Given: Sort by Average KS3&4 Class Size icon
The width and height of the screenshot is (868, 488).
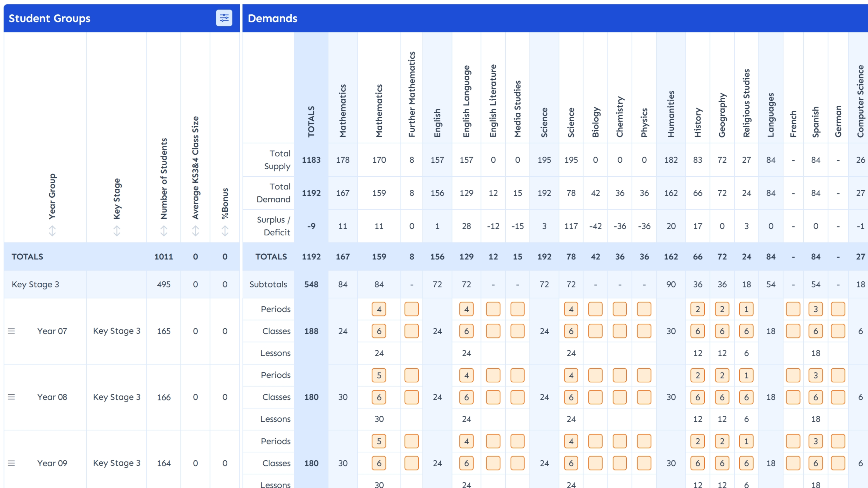Looking at the screenshot, I should click(x=196, y=231).
